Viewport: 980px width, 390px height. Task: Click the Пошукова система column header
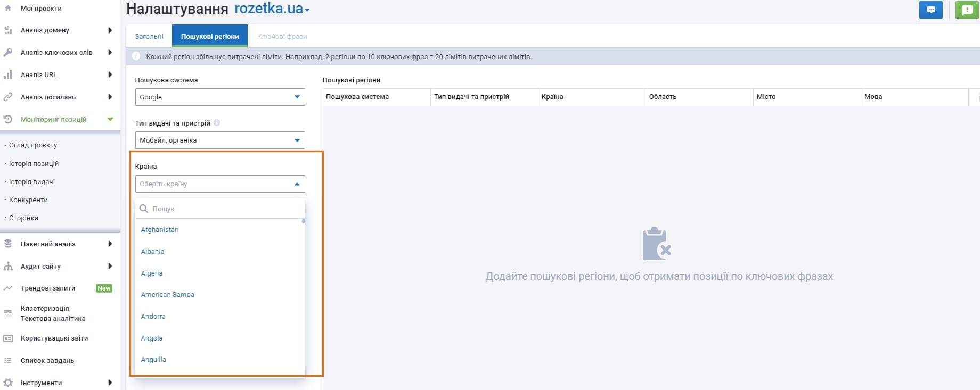pyautogui.click(x=357, y=97)
